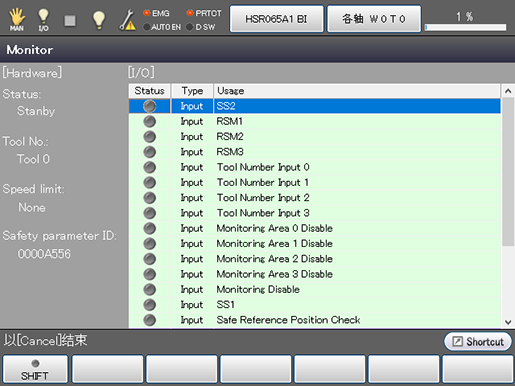Select the Tool Number Input 0 row
The height and width of the screenshot is (386, 515).
[x=315, y=167]
